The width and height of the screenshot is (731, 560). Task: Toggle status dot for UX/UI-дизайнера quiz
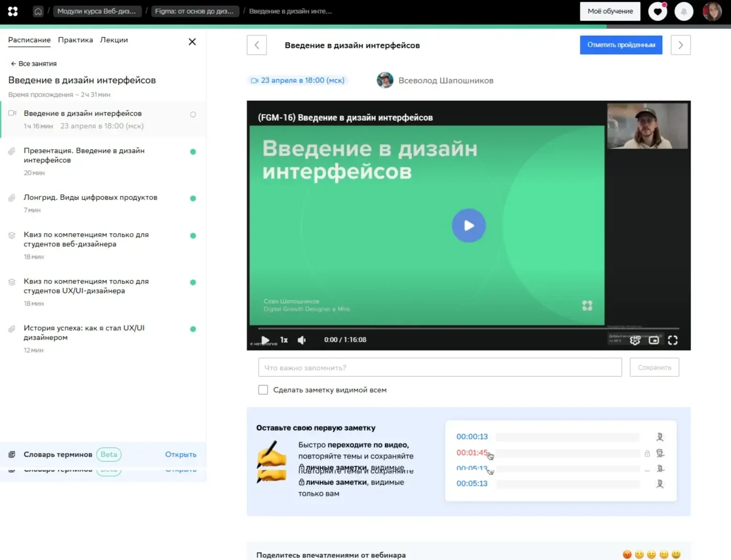[x=193, y=282]
